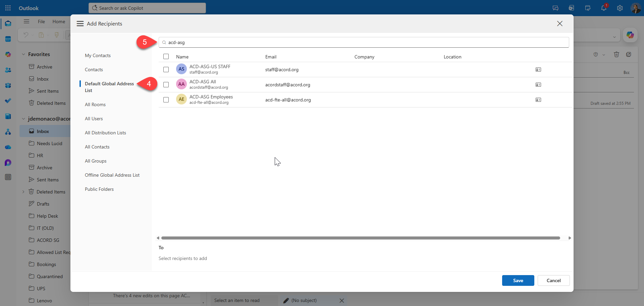Viewport: 644px width, 306px height.
Task: Select the ACD-ASG All checkbox
Action: (166, 85)
